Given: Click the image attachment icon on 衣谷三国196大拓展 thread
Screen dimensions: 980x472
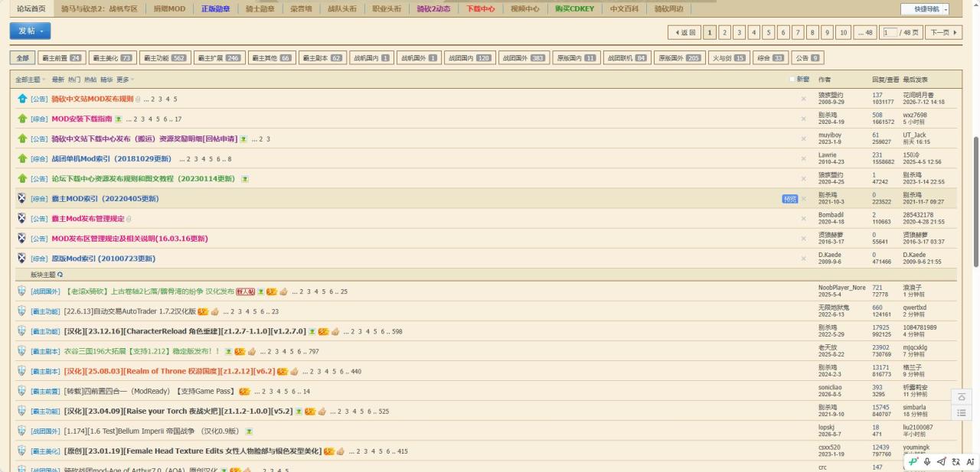Looking at the screenshot, I should tap(227, 351).
